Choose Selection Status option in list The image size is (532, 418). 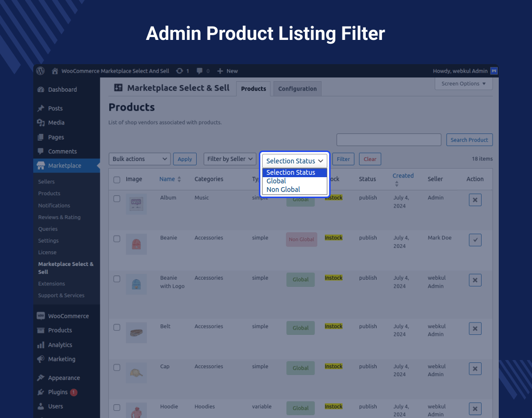294,172
